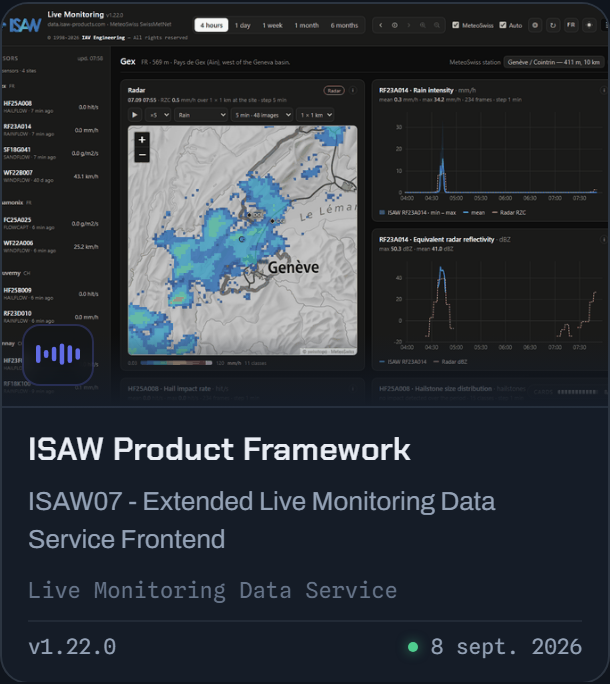Select sensor WF22A006 in sidebar
The height and width of the screenshot is (684, 610).
pyautogui.click(x=51, y=246)
